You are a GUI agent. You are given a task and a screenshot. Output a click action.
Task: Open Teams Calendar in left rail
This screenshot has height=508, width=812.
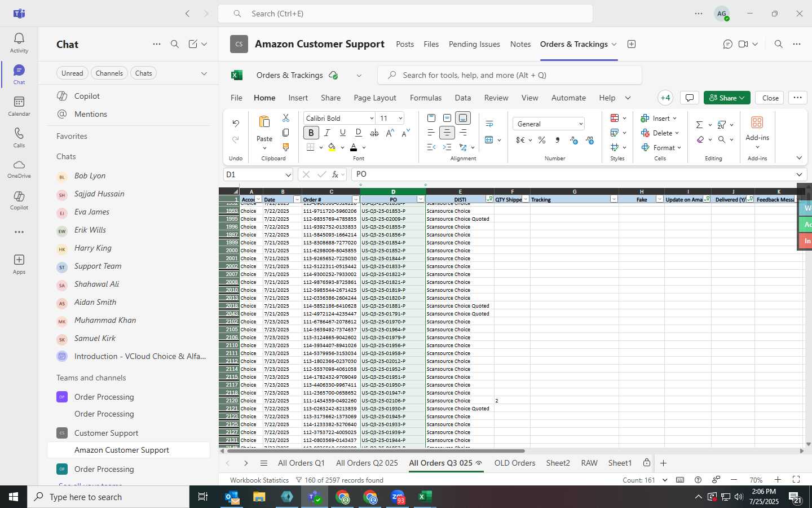point(19,106)
